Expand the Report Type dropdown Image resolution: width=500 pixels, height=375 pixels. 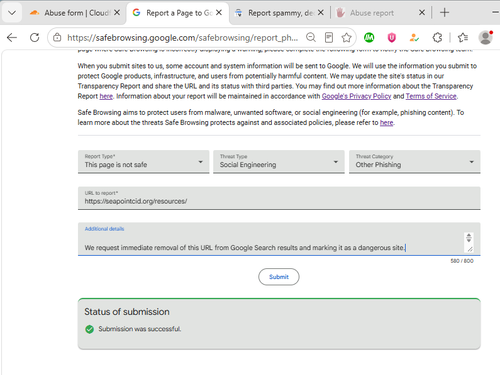144,162
